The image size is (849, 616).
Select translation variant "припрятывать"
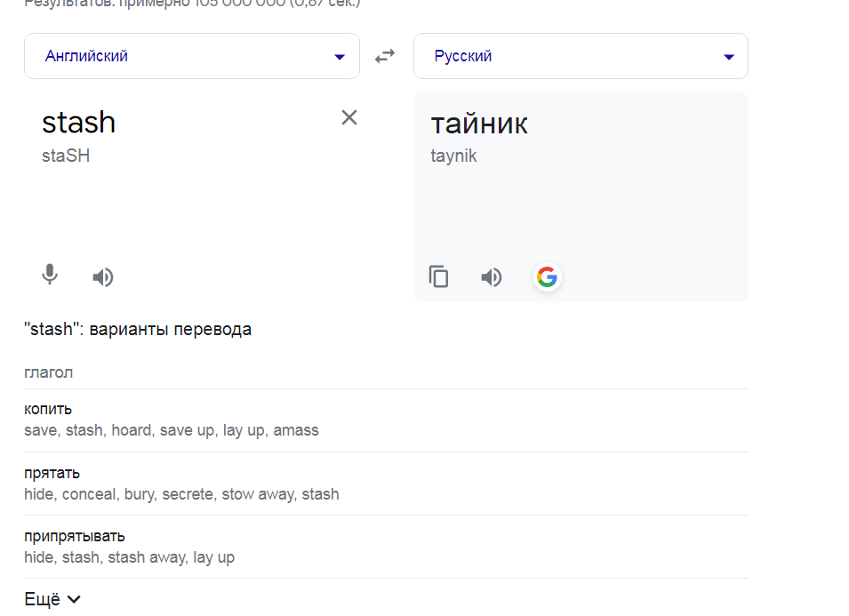[75, 536]
